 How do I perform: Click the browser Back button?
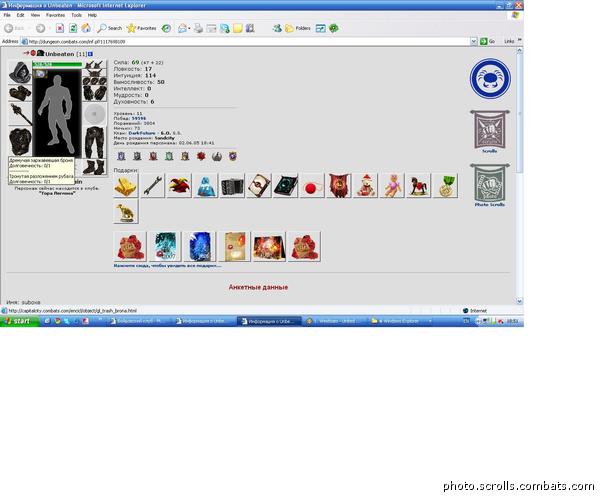pyautogui.click(x=14, y=28)
